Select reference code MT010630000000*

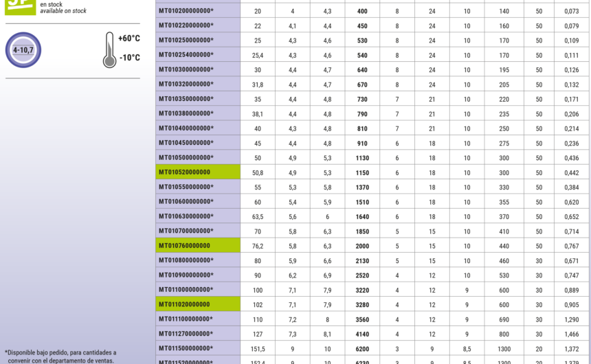click(x=186, y=216)
